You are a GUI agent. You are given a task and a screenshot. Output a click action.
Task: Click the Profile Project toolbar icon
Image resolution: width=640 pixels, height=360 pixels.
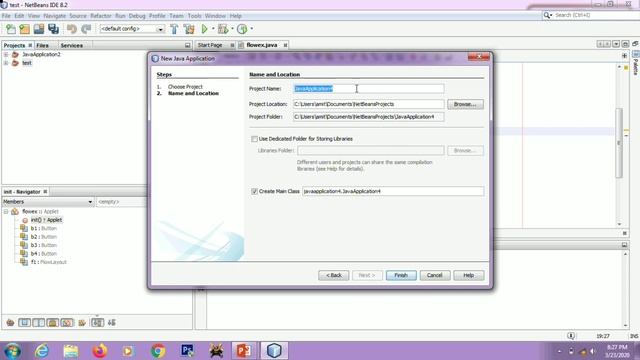[x=242, y=29]
